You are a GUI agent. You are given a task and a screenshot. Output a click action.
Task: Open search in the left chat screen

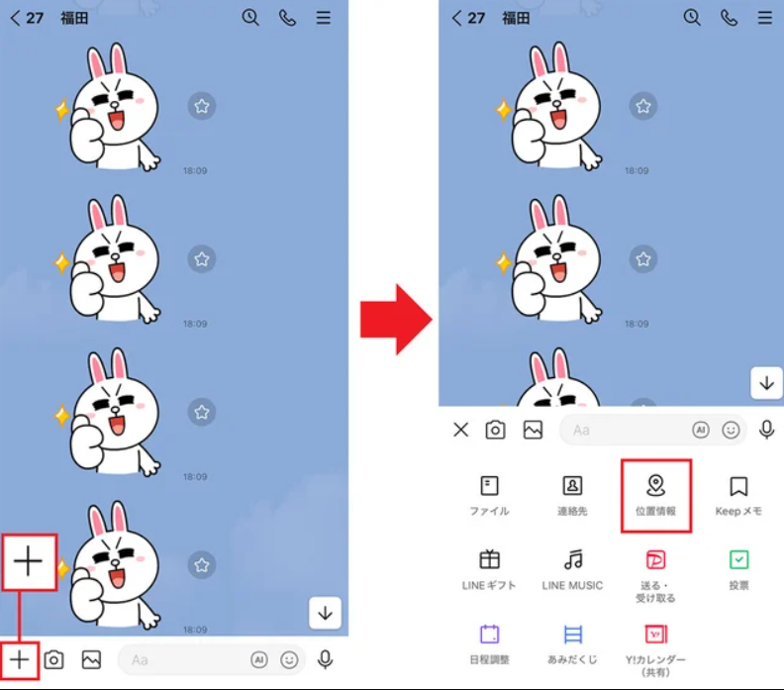pyautogui.click(x=250, y=18)
